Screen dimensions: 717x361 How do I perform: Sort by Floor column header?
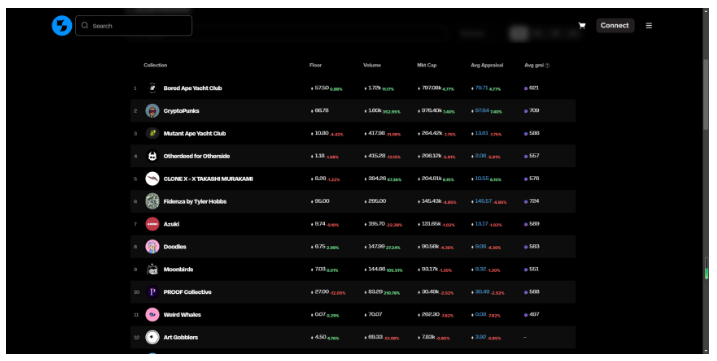(x=316, y=65)
